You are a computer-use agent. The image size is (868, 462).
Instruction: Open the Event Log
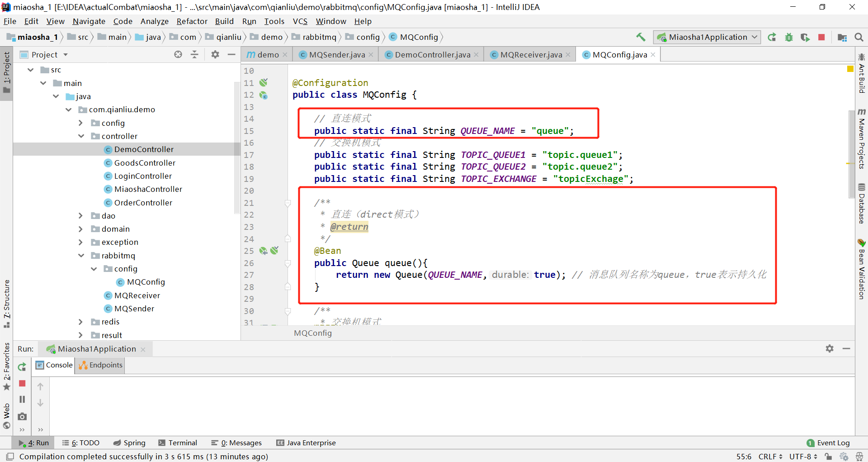tap(828, 443)
